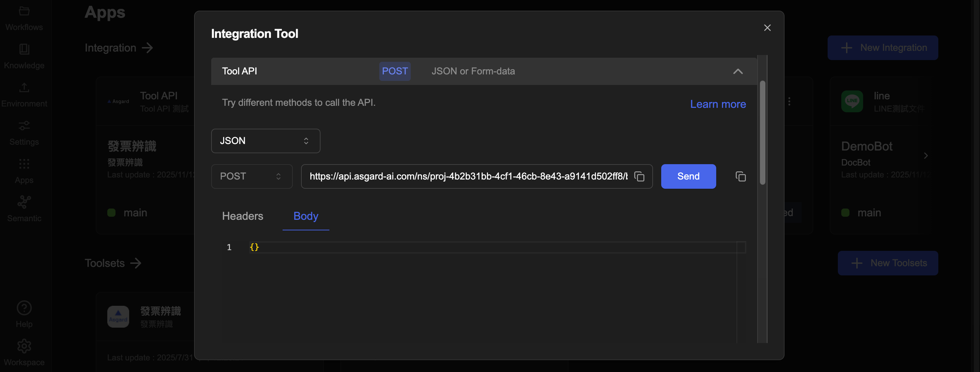Switch to the Headers tab
Image resolution: width=980 pixels, height=372 pixels.
242,216
